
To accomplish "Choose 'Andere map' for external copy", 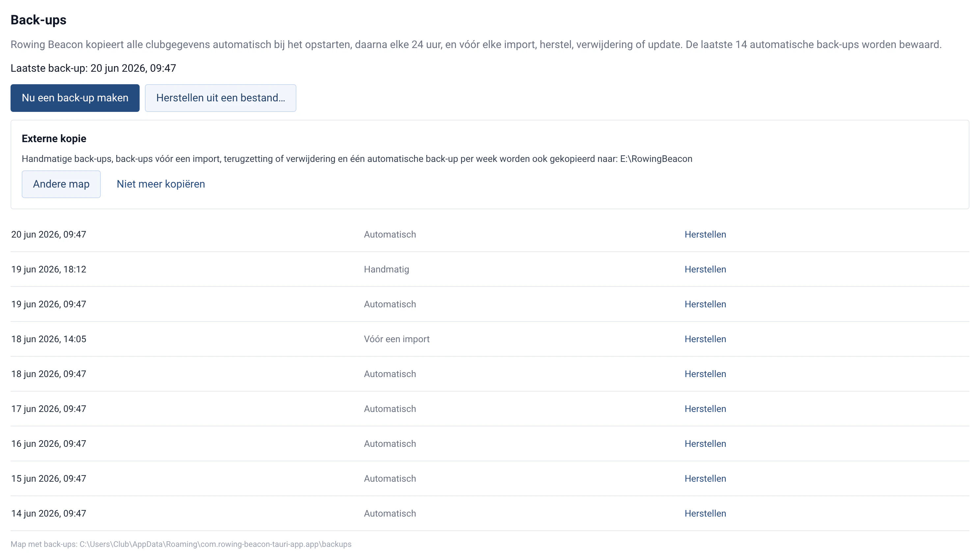I will click(61, 184).
